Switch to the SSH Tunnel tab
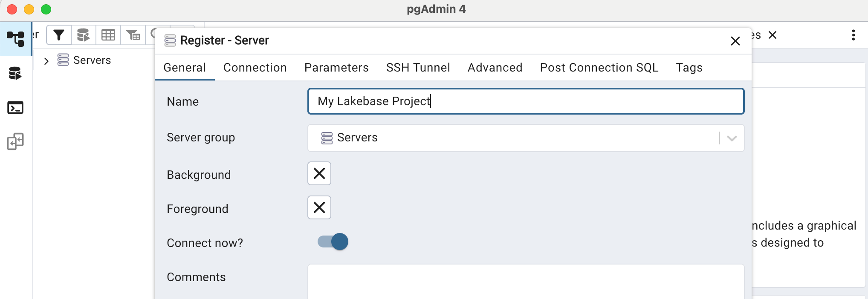 pyautogui.click(x=418, y=68)
